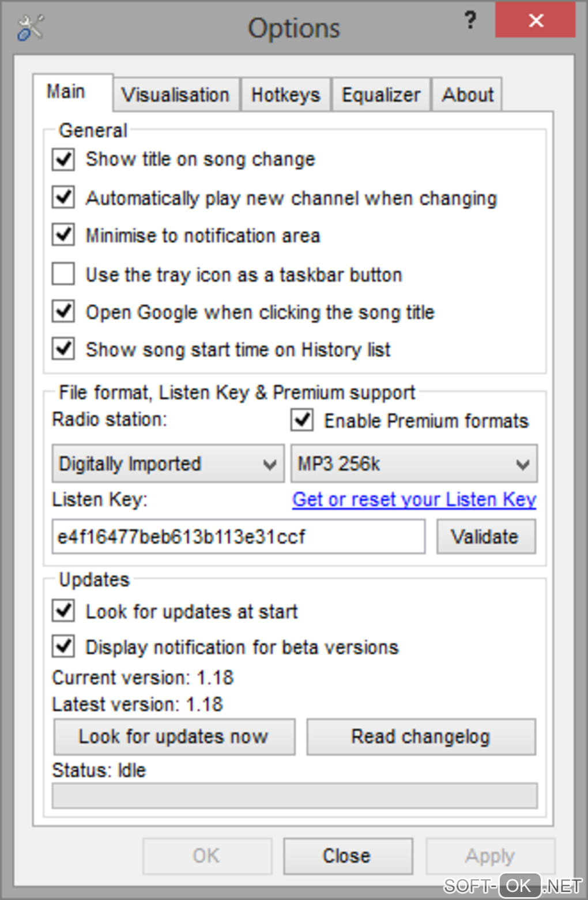Viewport: 588px width, 900px height.
Task: Expand the Digitally Imported radio station dropdown
Action: (168, 464)
